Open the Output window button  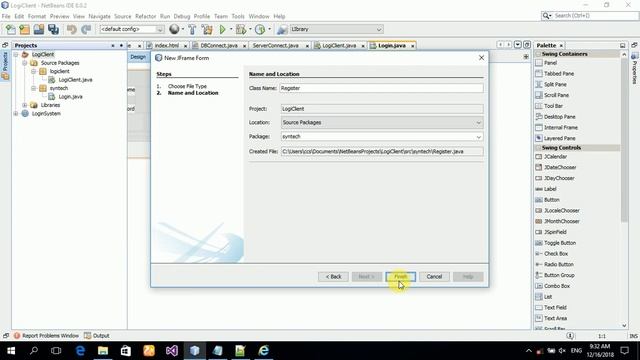point(97,336)
